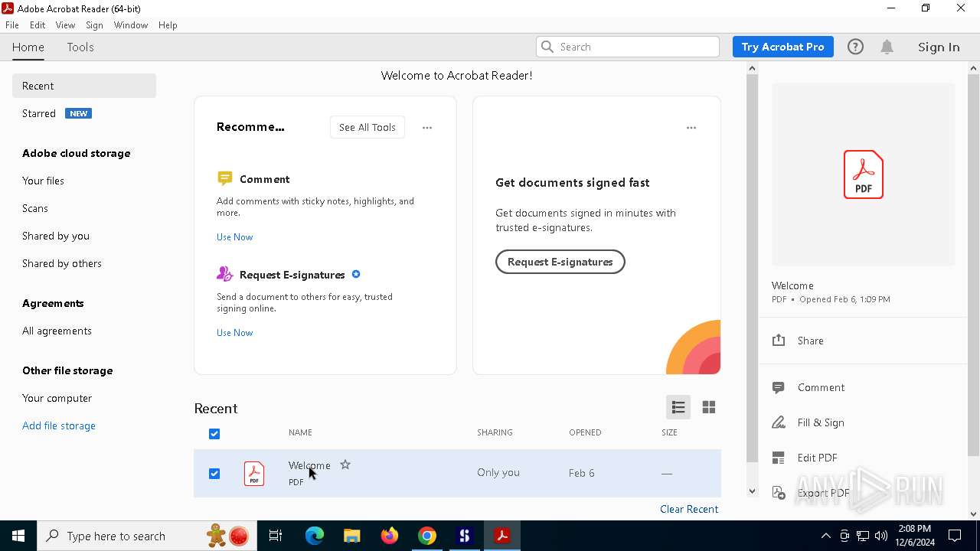Select Recent in the sidebar
The width and height of the screenshot is (980, 551).
pyautogui.click(x=84, y=86)
